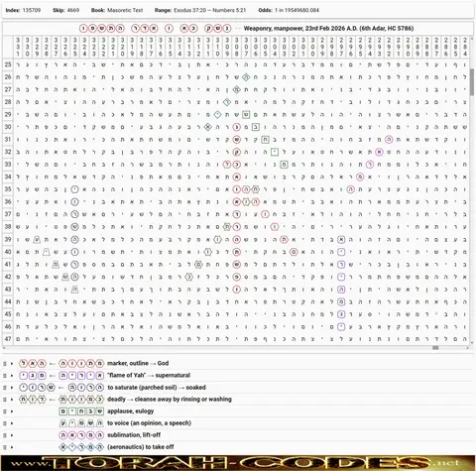Select the green square letter in row 29
The image size is (476, 471).
246,115
